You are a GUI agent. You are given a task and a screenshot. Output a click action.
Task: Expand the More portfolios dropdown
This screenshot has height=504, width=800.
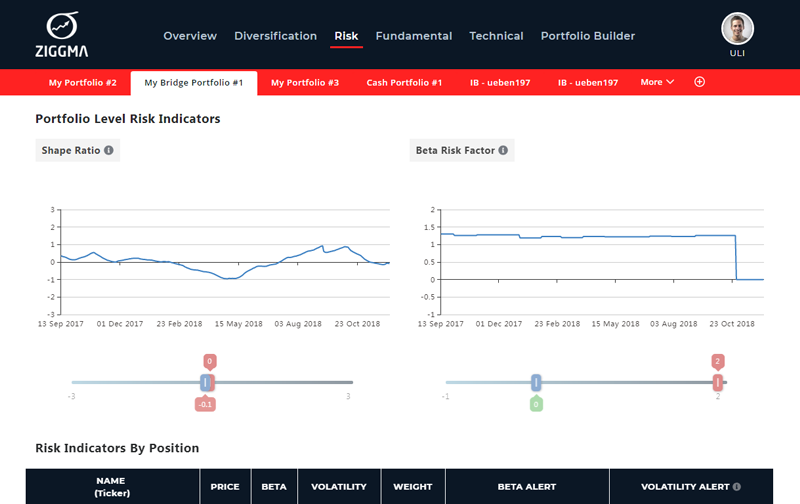coord(657,82)
